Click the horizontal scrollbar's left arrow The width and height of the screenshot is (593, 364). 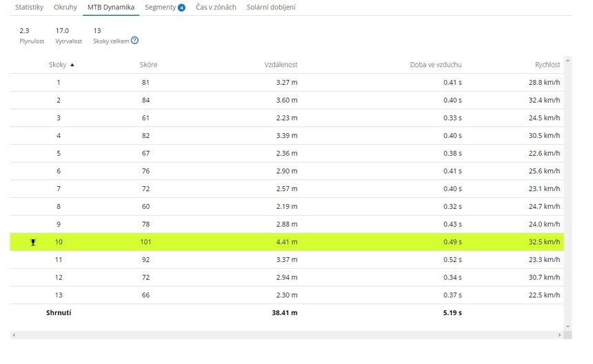point(14,335)
